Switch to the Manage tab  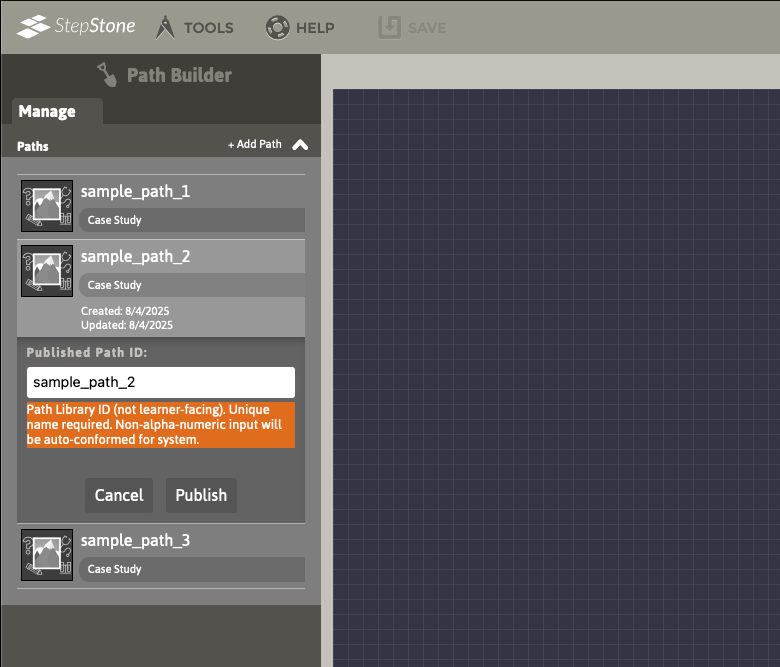click(x=57, y=111)
